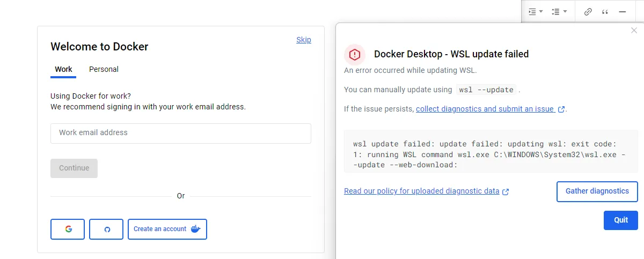Switch to the Work tab
This screenshot has height=259, width=644.
[x=63, y=69]
